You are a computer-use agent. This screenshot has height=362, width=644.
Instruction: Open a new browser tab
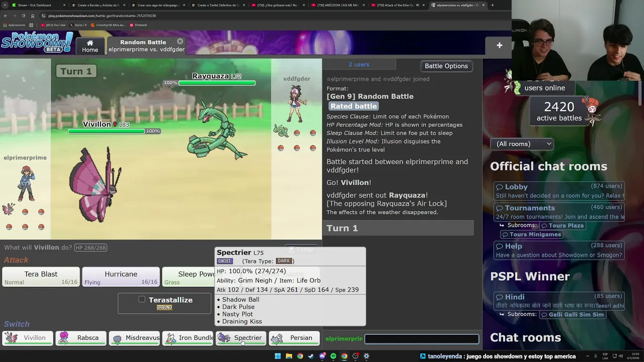tap(492, 5)
